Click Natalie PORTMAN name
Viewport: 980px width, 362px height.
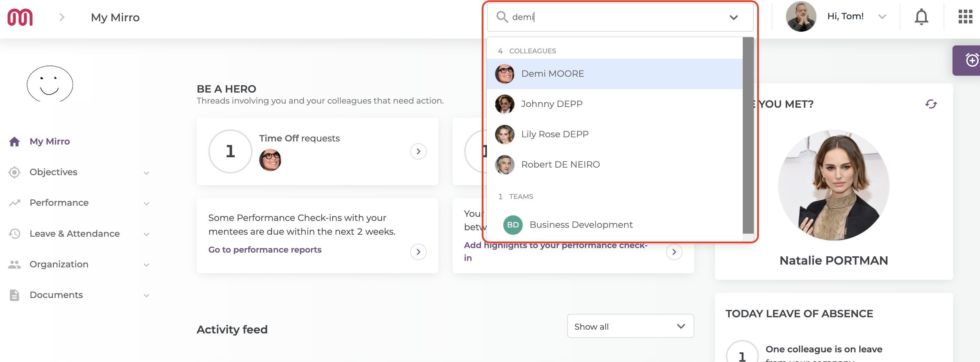[x=834, y=261]
